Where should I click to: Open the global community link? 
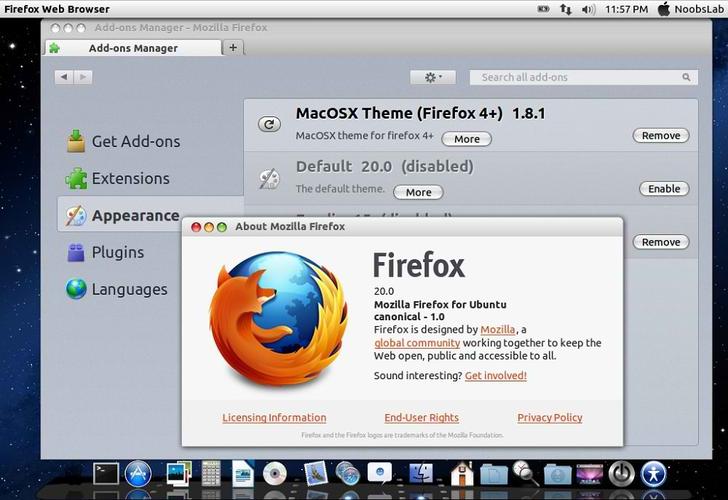(417, 343)
